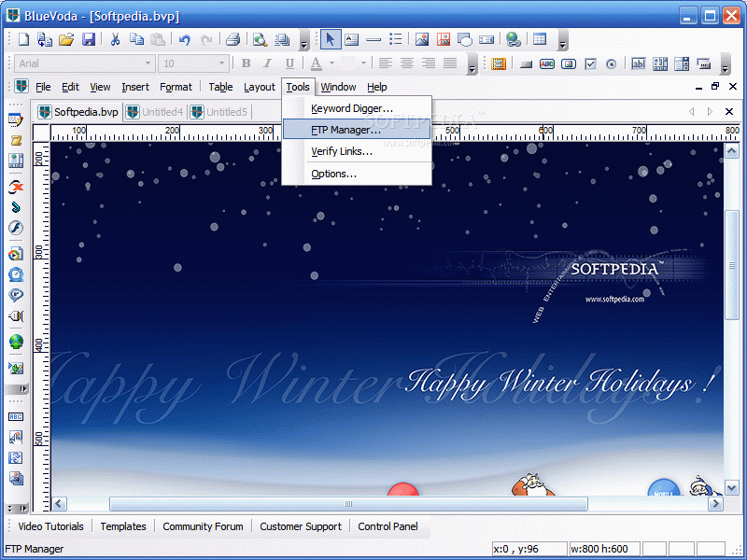Expand the font color dropdown arrow

point(333,63)
